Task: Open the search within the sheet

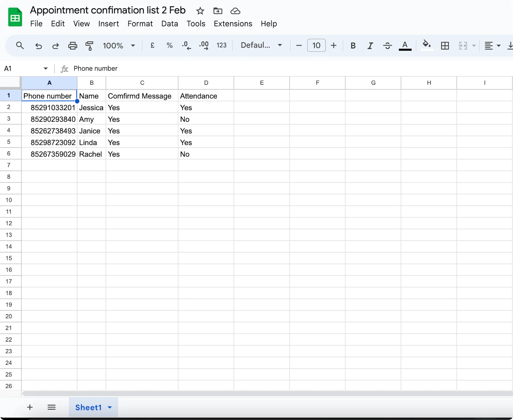Action: coord(20,45)
